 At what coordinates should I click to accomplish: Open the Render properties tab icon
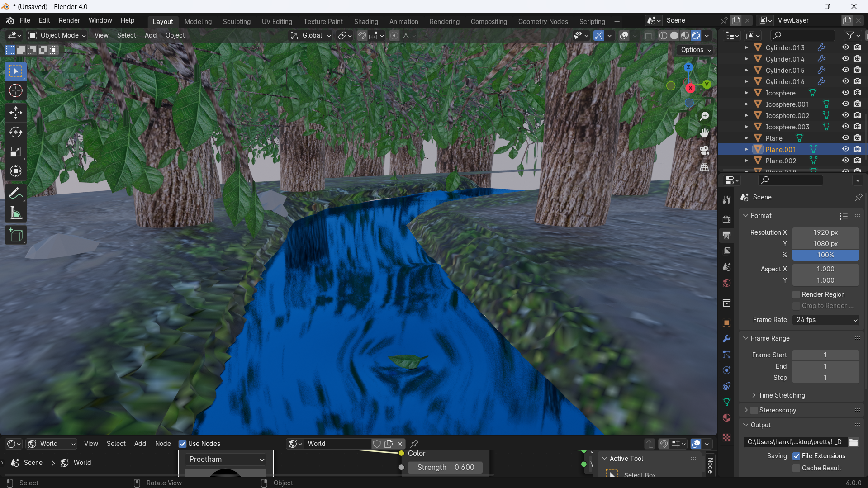tap(726, 219)
